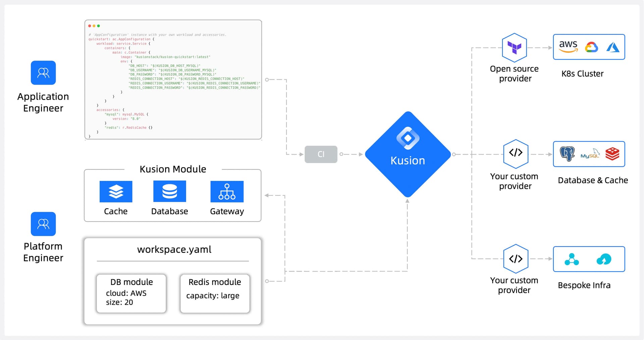Select the Gateway module hierarchy icon

tap(227, 192)
